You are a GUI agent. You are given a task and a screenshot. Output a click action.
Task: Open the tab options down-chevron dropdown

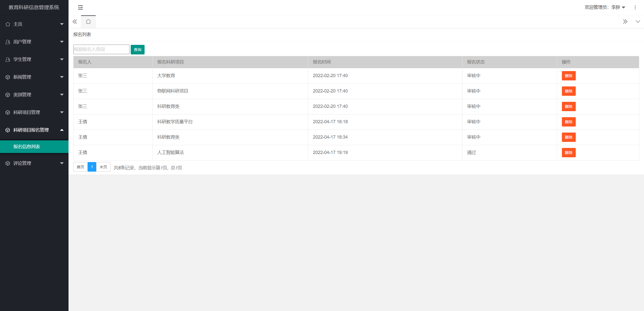coord(638,22)
